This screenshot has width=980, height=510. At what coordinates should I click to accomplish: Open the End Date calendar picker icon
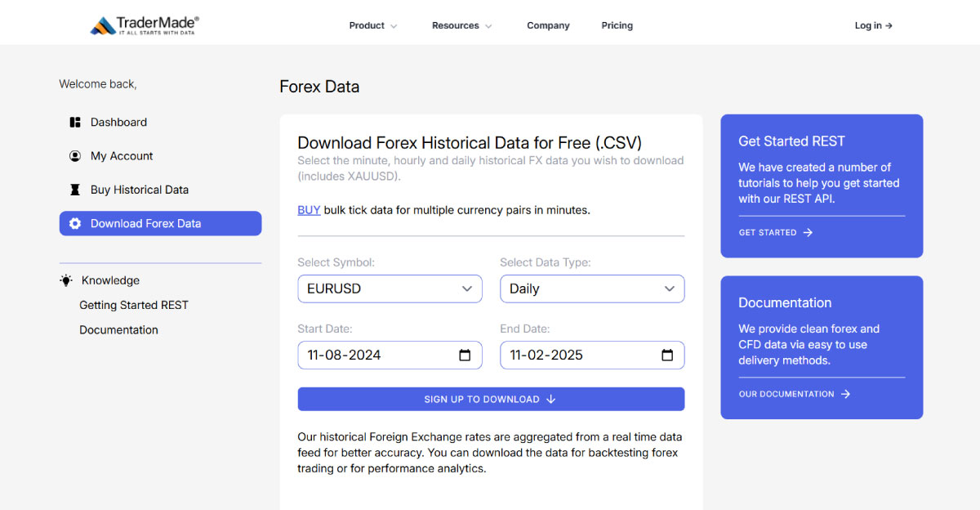pos(667,356)
